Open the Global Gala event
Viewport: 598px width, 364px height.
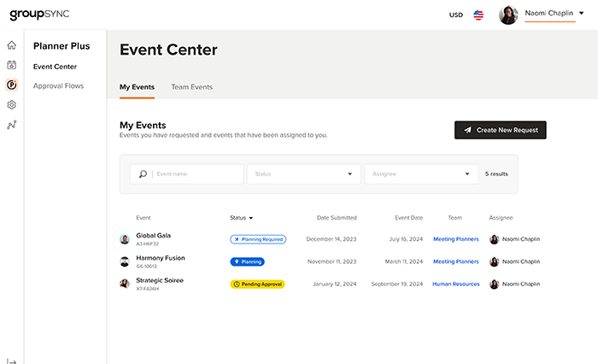click(153, 236)
